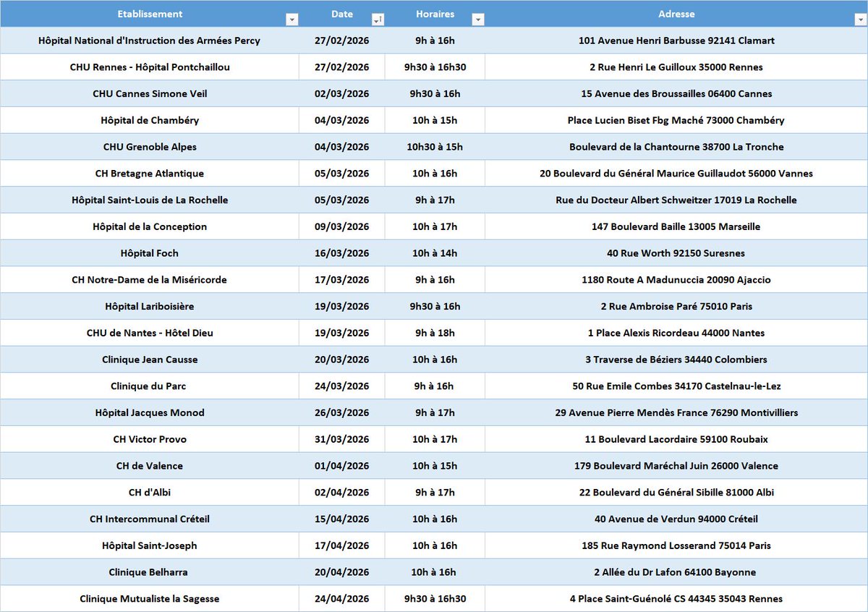Viewport: 868px width, 612px height.
Task: Open the Date column sort filter dropdown
Action: (x=378, y=20)
